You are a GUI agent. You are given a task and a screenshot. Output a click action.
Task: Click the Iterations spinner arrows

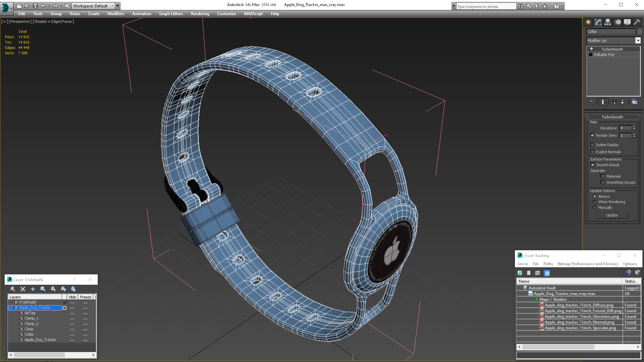634,128
